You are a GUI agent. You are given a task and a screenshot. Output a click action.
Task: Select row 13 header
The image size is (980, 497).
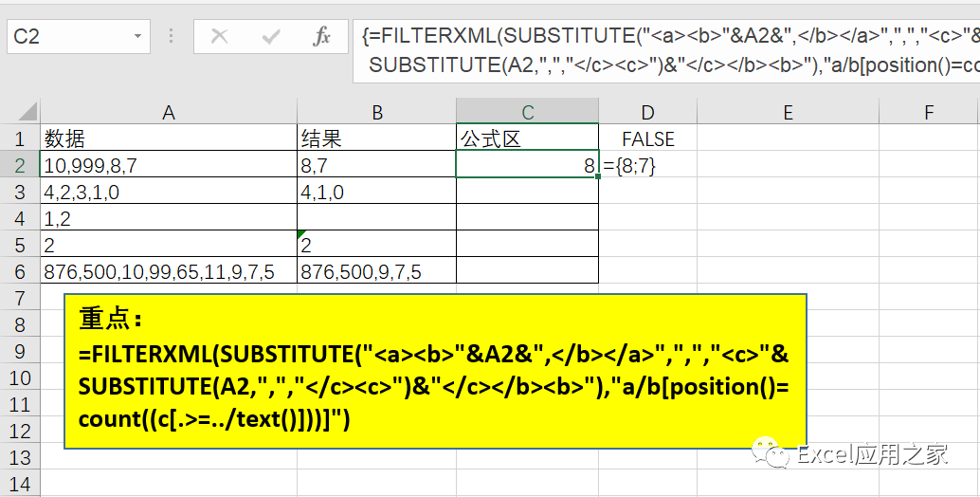coord(20,457)
